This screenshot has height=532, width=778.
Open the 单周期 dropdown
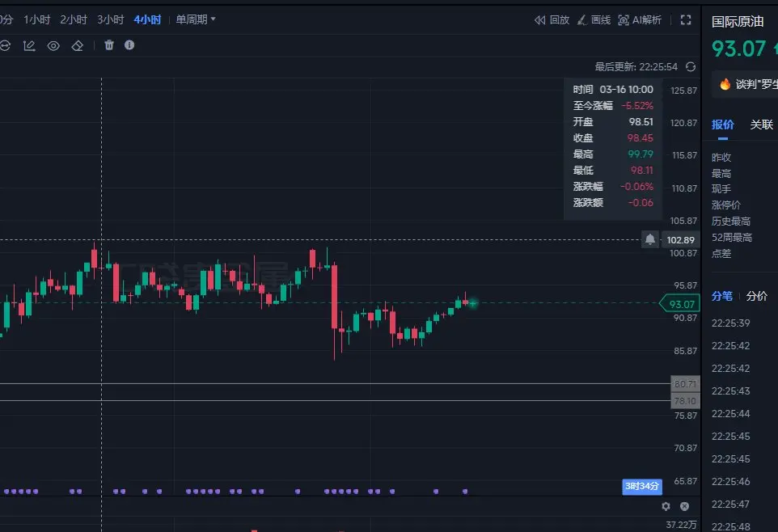pos(196,20)
